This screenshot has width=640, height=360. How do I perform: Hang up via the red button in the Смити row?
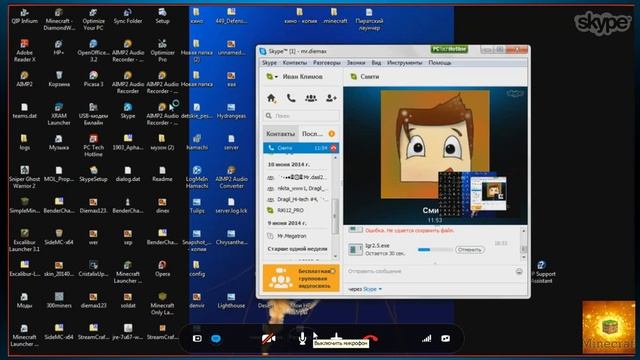(x=333, y=148)
